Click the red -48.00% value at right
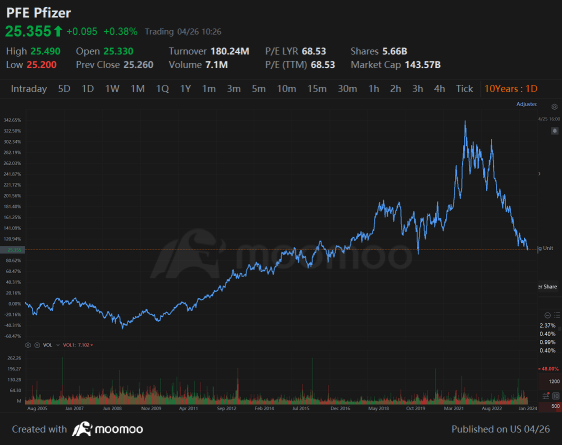Image resolution: width=562 pixels, height=445 pixels. coord(549,369)
